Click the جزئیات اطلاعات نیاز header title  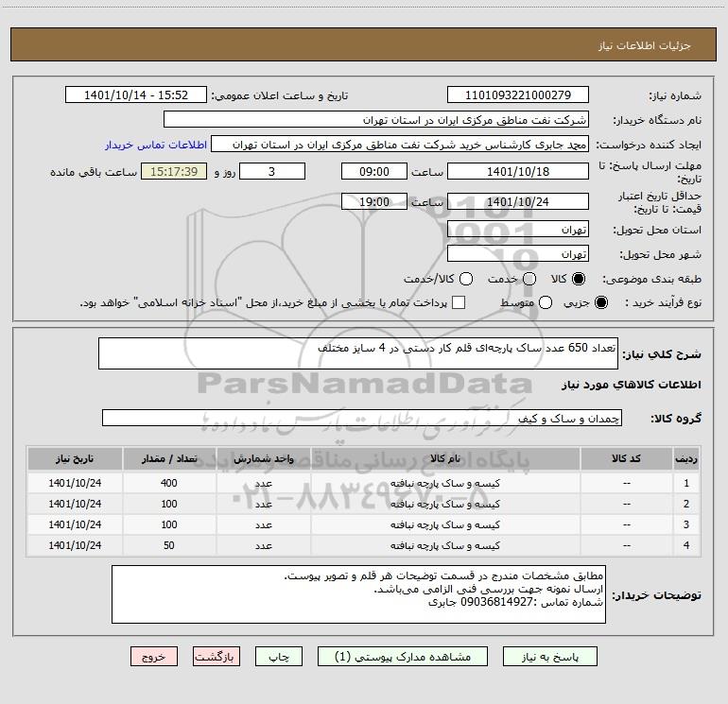(x=645, y=45)
